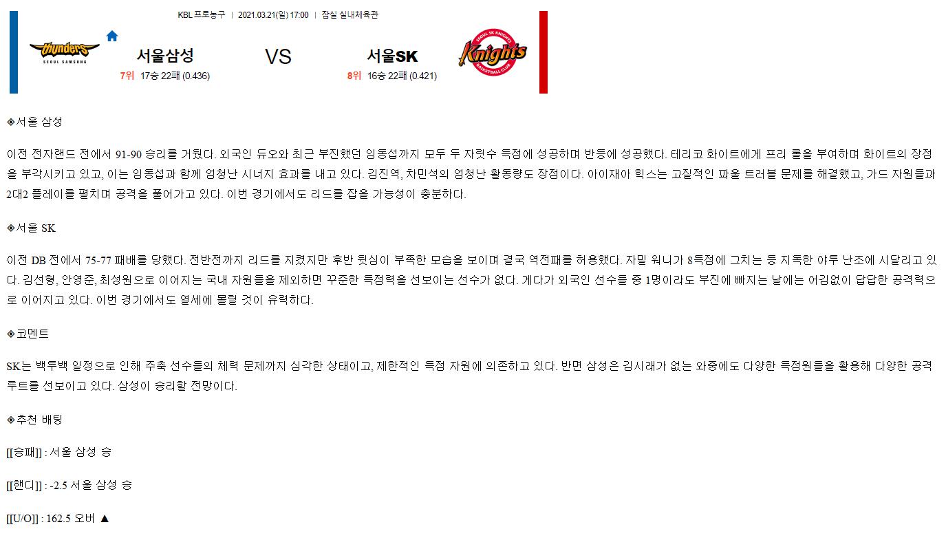Open the Seoul SK Knights logo
This screenshot has width=946, height=560.
(493, 52)
